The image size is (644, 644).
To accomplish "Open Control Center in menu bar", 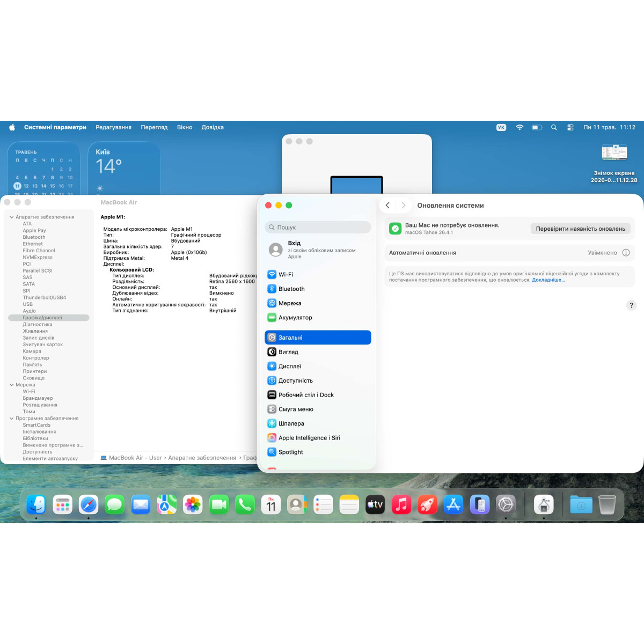I will pyautogui.click(x=570, y=127).
